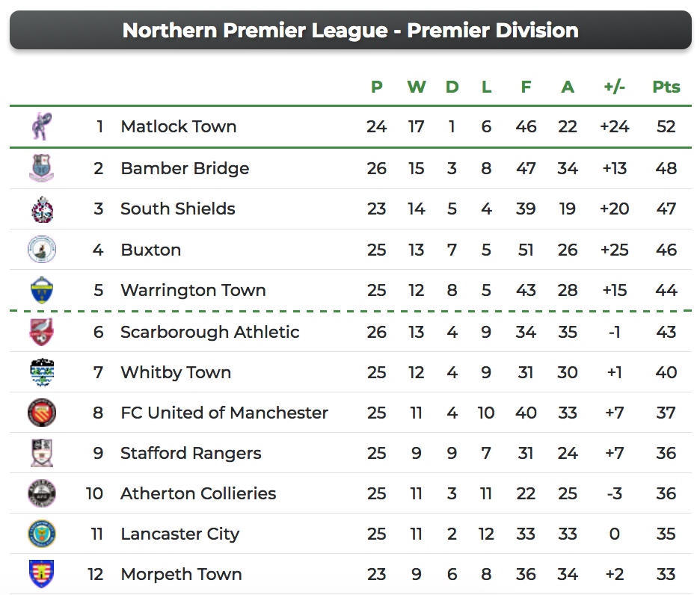This screenshot has width=700, height=595.
Task: Open the Lancaster City team link
Action: coord(179,534)
